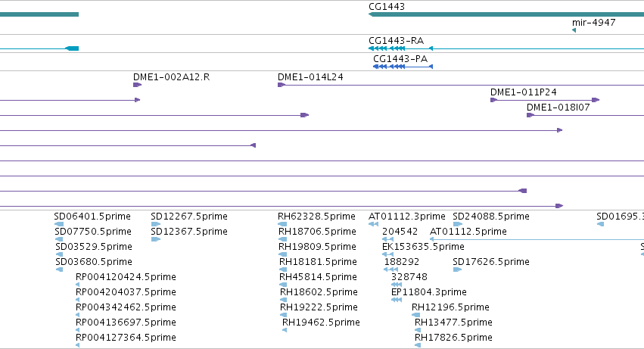Select EK153635.5prime EST label

423,247
